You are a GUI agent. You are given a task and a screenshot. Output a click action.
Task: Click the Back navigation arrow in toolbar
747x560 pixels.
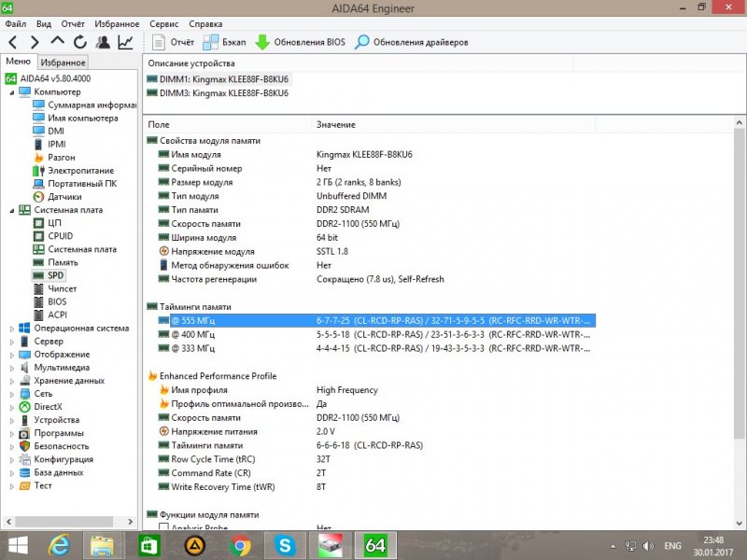13,42
